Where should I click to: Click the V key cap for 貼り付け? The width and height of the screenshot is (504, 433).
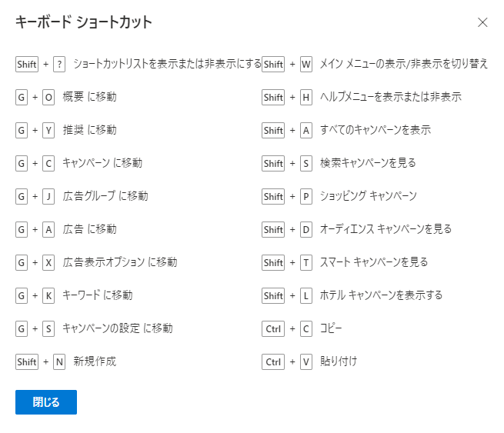point(305,361)
